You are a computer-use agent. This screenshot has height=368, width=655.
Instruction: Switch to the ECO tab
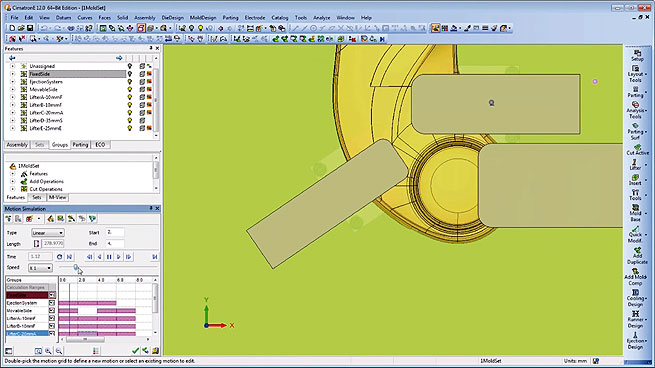(x=100, y=145)
